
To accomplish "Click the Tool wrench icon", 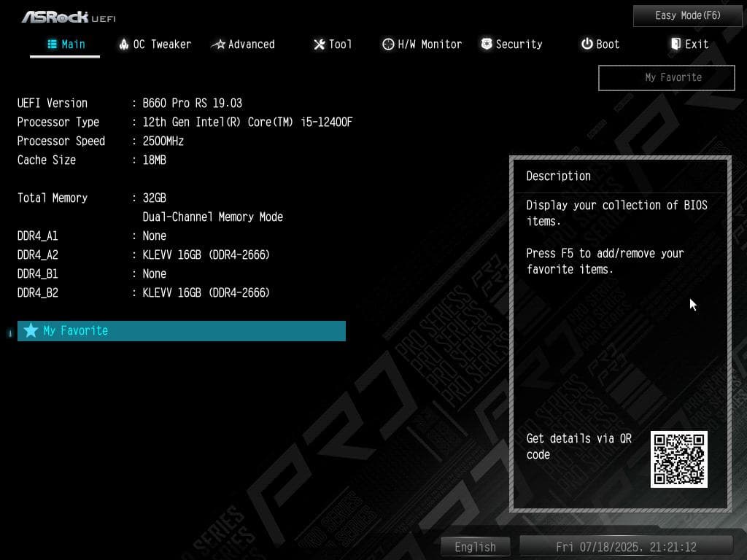I will pos(318,44).
